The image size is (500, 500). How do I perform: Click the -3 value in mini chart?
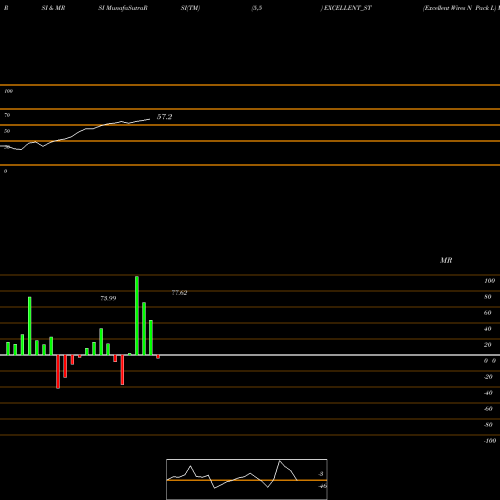click(320, 474)
